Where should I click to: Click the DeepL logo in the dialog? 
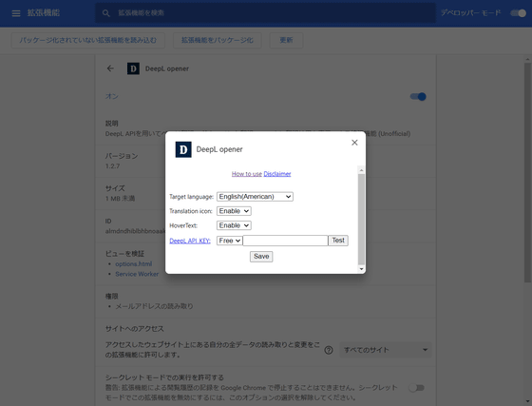[183, 149]
